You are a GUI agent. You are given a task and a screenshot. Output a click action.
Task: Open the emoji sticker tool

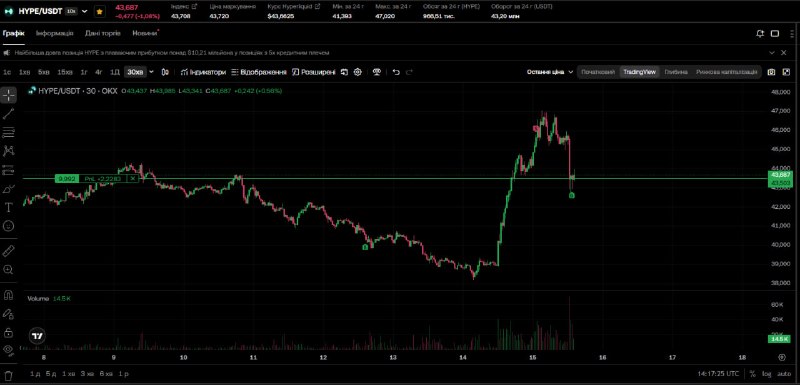(8, 225)
